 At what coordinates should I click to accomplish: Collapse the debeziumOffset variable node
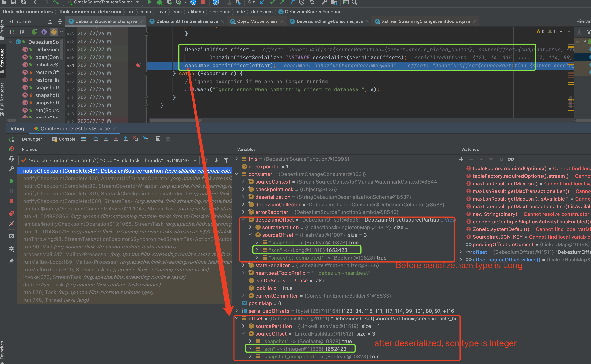pos(243,220)
